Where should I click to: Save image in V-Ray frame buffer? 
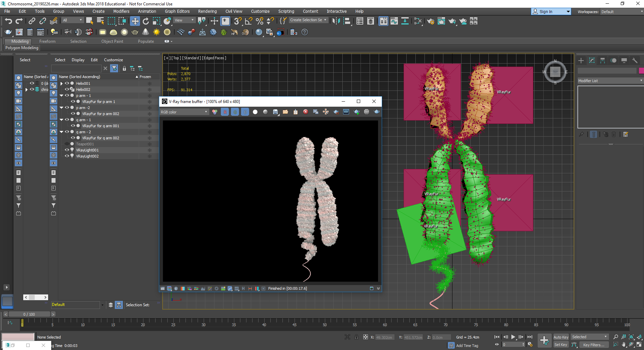tap(275, 112)
